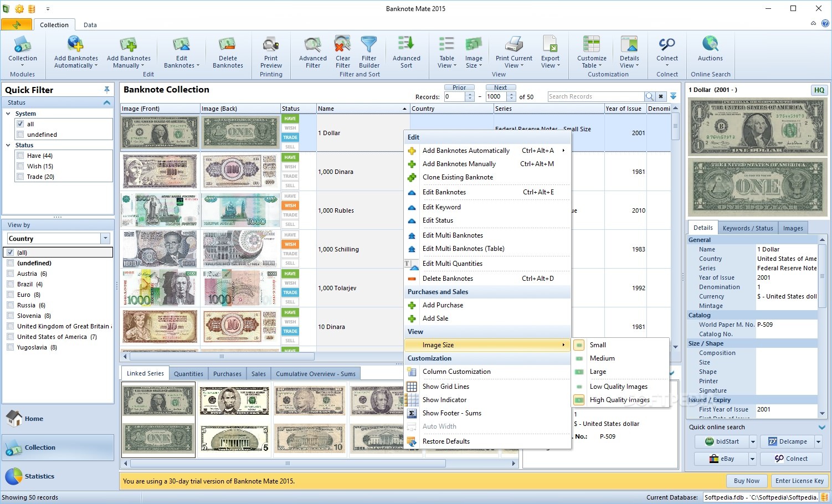Click the Colnect online search button

coord(791,459)
